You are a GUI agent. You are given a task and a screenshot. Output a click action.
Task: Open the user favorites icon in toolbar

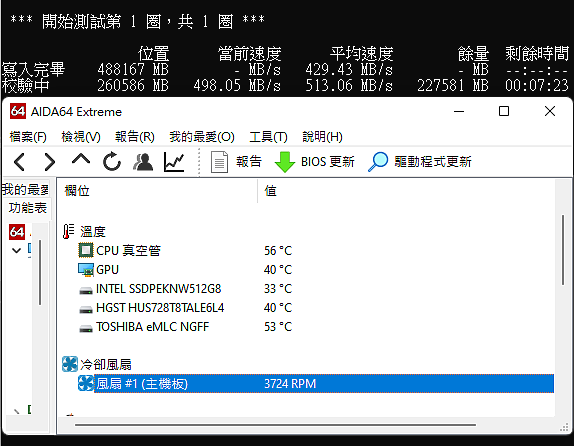click(x=143, y=162)
